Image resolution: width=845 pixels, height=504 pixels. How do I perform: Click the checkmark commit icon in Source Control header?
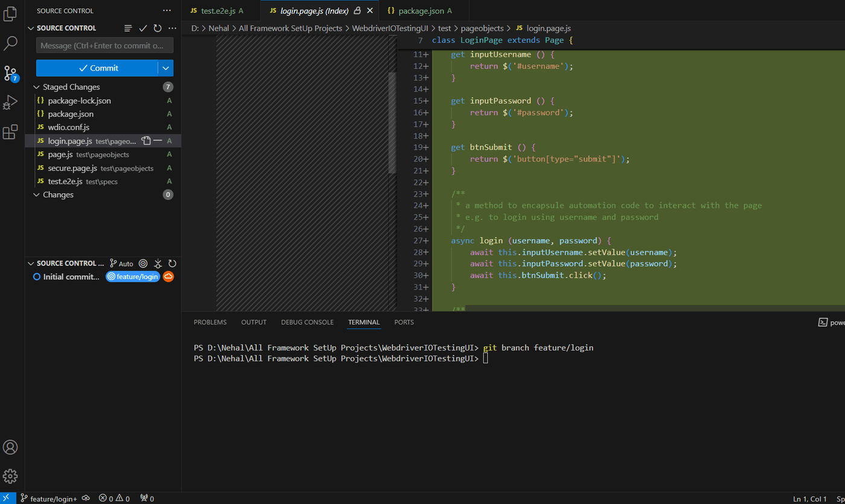[143, 28]
